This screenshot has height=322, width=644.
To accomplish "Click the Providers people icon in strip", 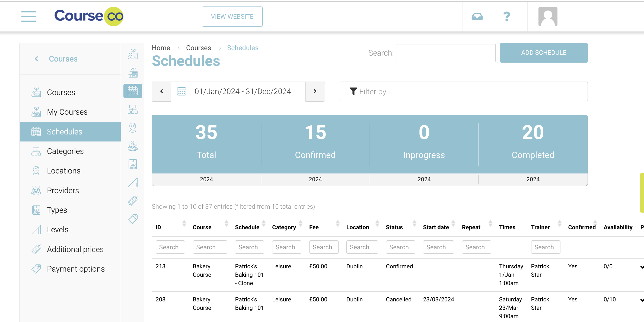I will tap(133, 146).
